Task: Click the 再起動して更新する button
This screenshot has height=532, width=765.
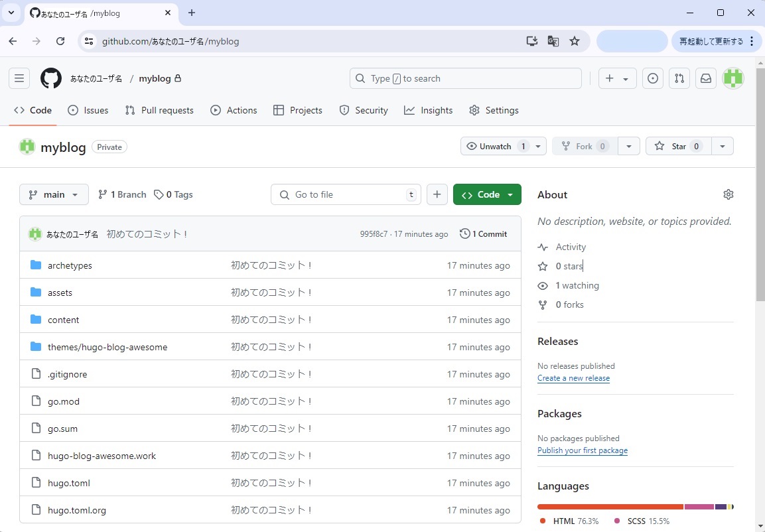Action: pos(711,41)
